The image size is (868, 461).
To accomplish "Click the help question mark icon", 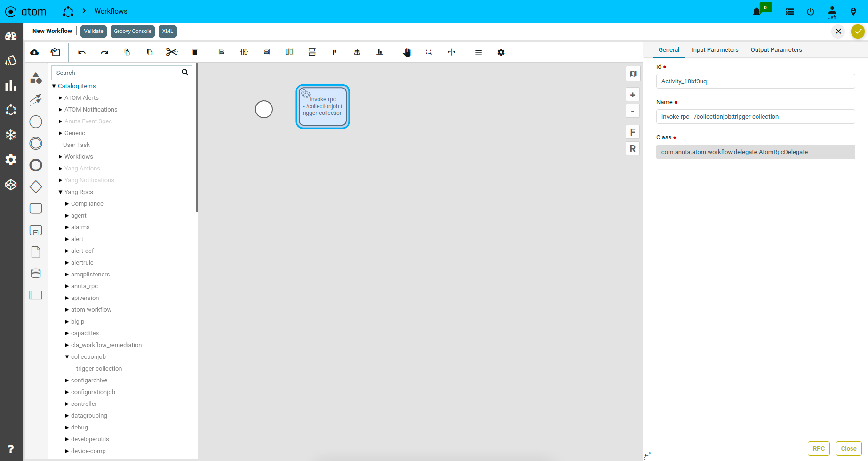I will [11, 449].
